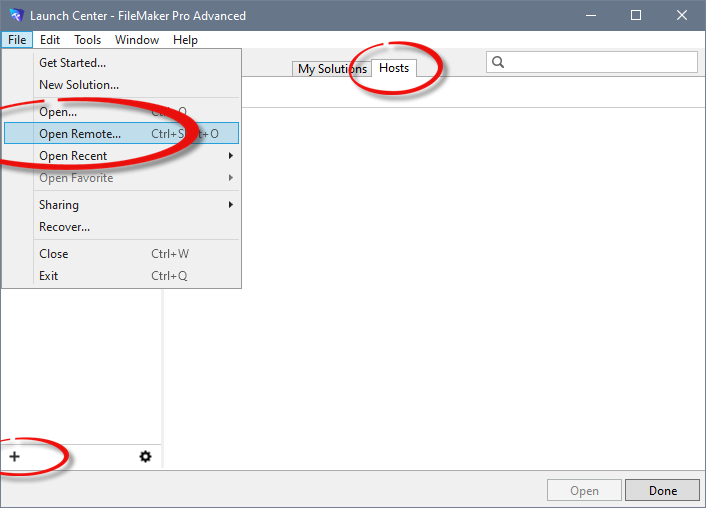Open the Window menu

coord(137,40)
